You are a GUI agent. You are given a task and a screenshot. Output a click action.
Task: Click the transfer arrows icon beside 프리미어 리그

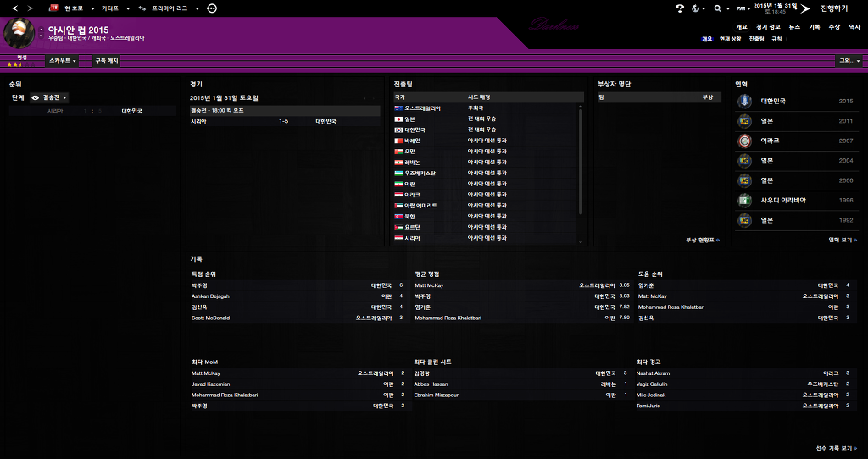click(x=142, y=8)
